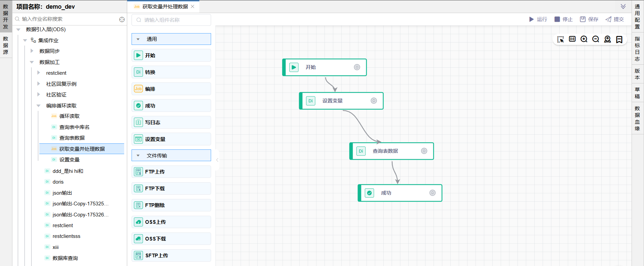Open the 通用配置 side tab
This screenshot has width=644, height=266.
[637, 16]
